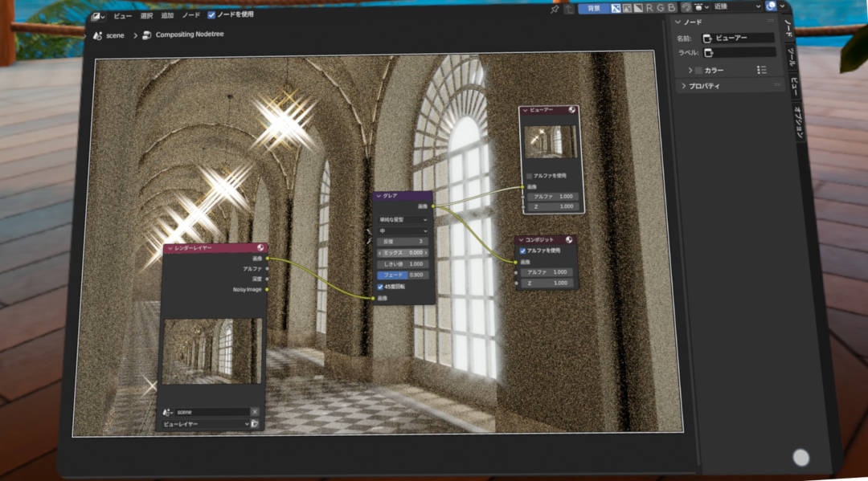
Task: Click the グレア node 画像 output socket
Action: click(x=433, y=206)
